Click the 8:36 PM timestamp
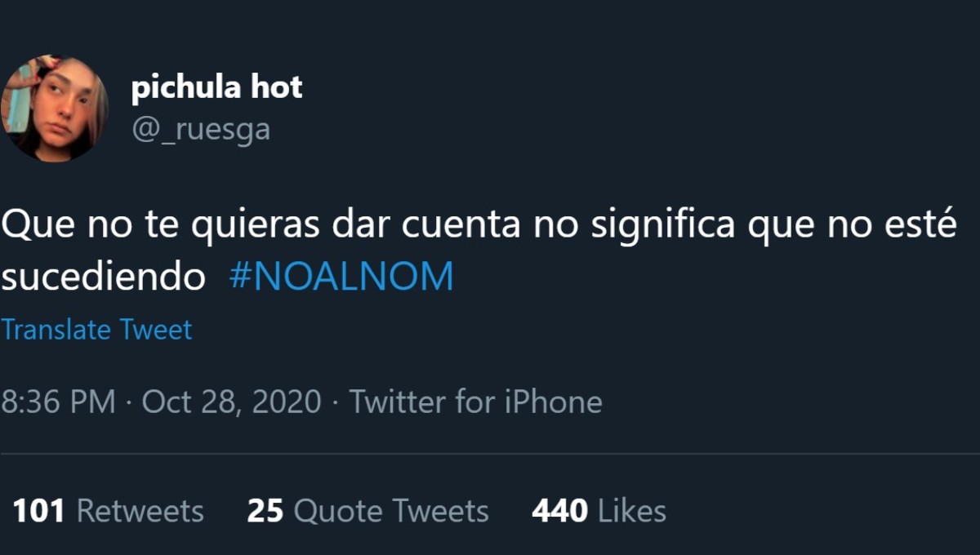The height and width of the screenshot is (555, 980). coord(58,402)
